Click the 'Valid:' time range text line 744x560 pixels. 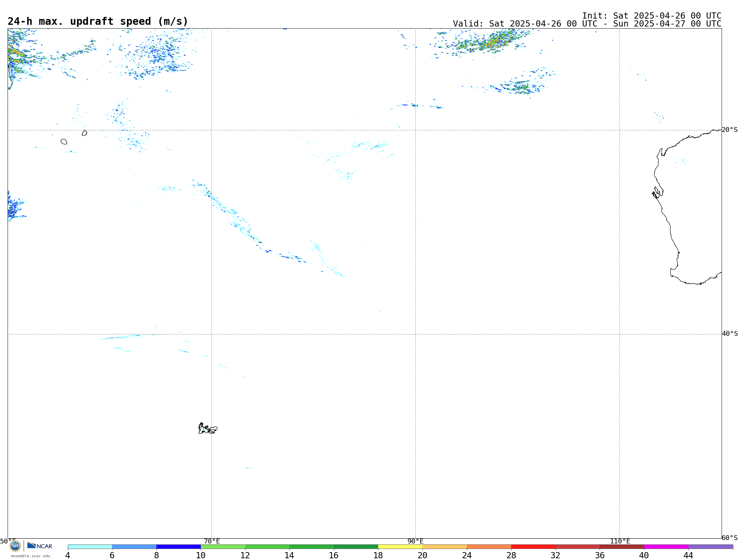[x=587, y=24]
